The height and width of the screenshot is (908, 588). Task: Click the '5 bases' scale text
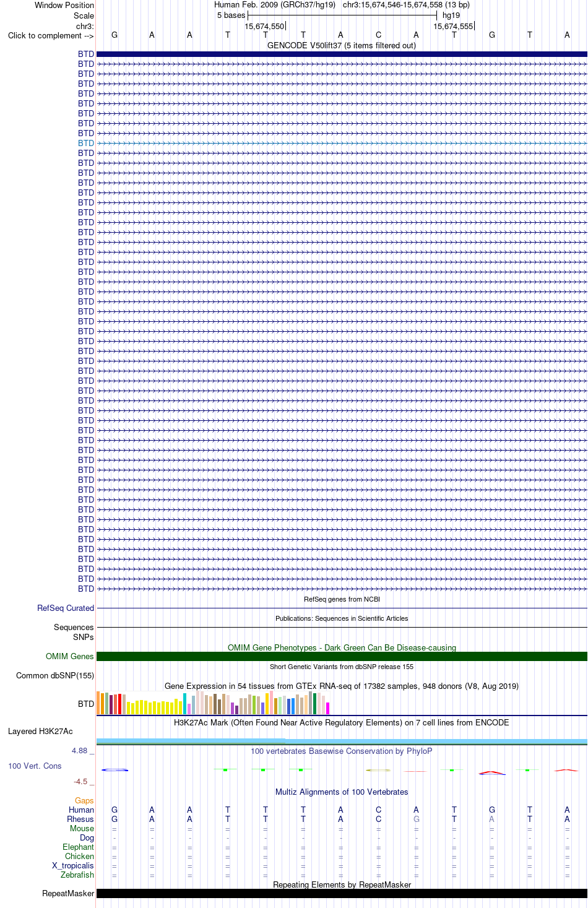tap(231, 15)
